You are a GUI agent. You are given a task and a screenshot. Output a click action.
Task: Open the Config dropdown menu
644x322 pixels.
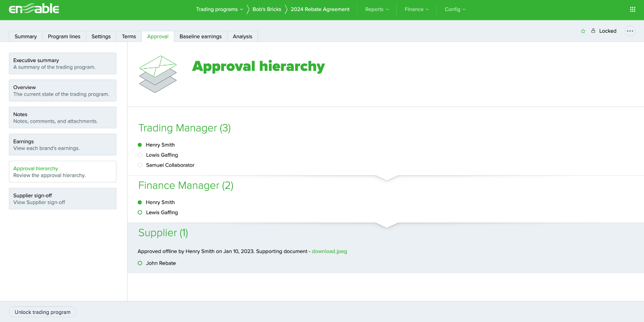[x=454, y=9]
